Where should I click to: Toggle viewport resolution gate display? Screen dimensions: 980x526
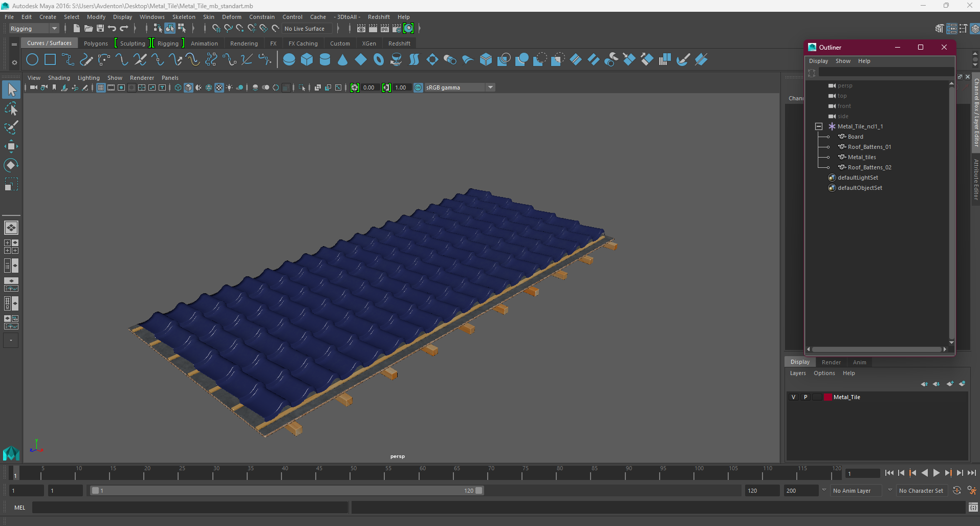point(121,88)
